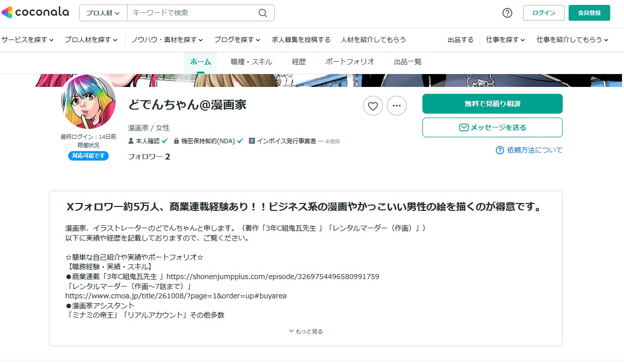Open help via the question mark icon
This screenshot has height=364, width=624.
pyautogui.click(x=507, y=13)
